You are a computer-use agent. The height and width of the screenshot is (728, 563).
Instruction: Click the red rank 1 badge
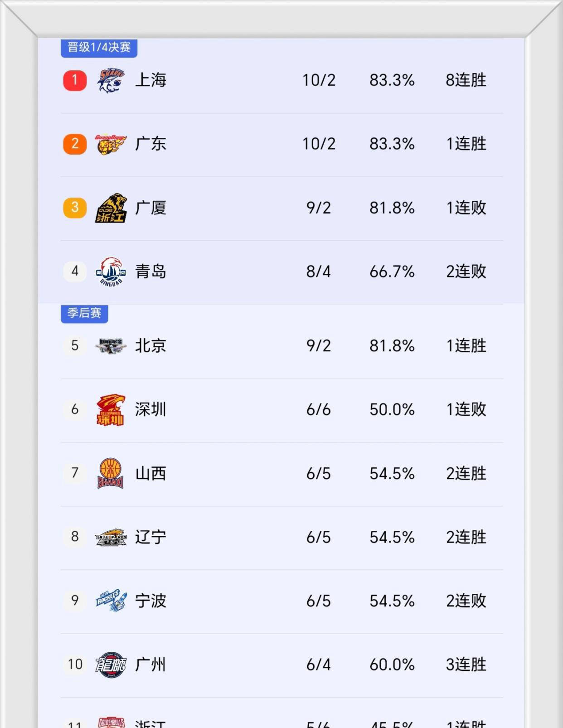coord(75,81)
